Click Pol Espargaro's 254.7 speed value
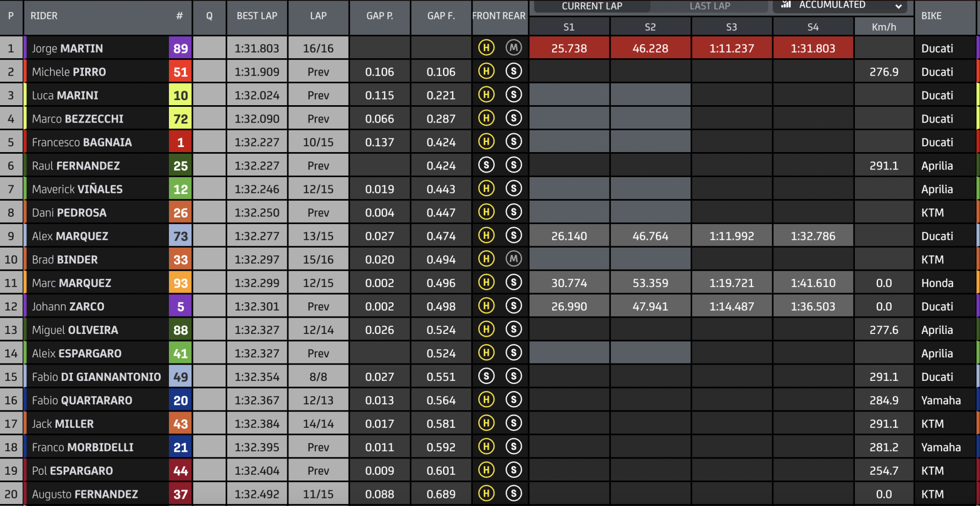Viewport: 980px width, 506px height. click(x=884, y=471)
